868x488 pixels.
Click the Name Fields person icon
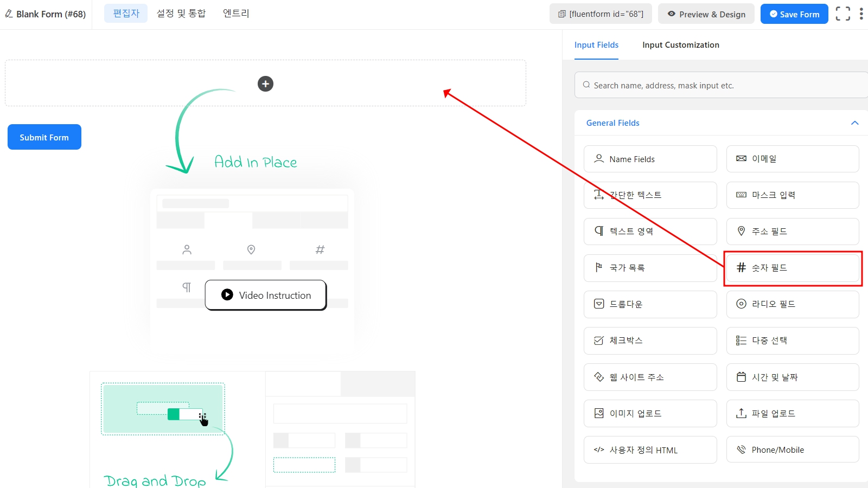[x=599, y=159]
